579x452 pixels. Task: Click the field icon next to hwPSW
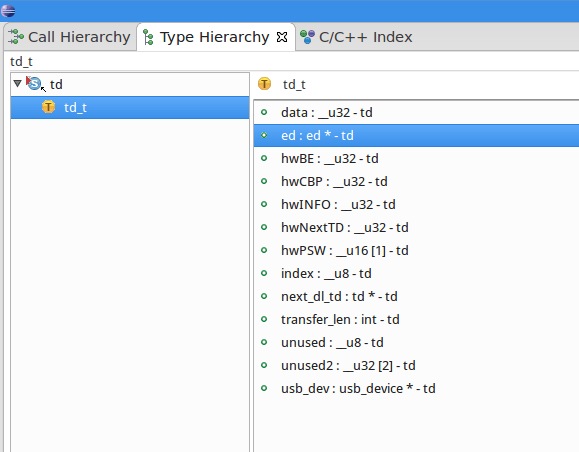[x=264, y=250]
